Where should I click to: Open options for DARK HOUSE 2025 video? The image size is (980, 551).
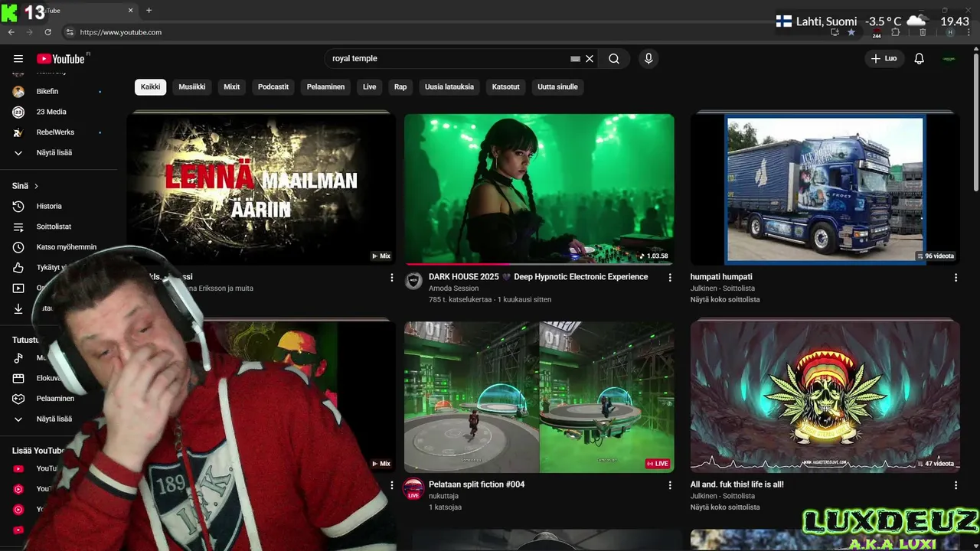(x=670, y=278)
